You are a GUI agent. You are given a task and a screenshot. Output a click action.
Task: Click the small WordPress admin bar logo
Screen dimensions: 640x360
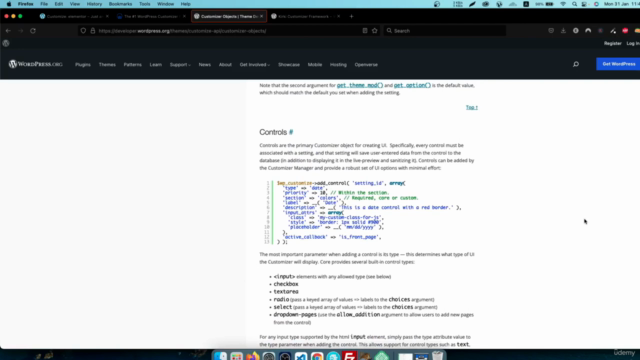click(x=6, y=43)
